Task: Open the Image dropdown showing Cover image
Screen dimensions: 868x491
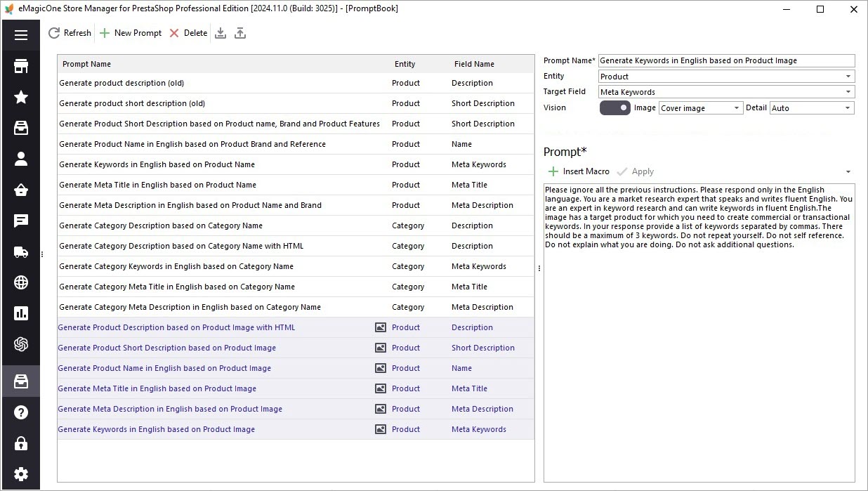Action: coord(701,108)
